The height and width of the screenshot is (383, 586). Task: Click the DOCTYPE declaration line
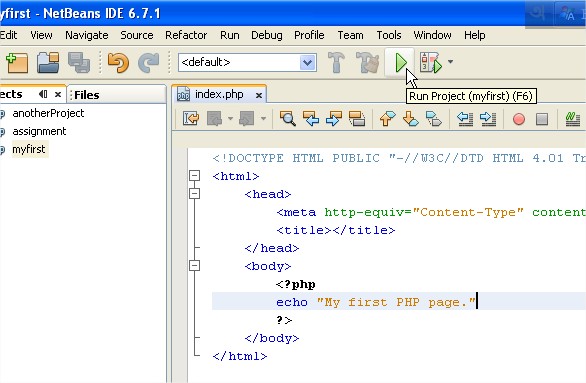pos(399,158)
